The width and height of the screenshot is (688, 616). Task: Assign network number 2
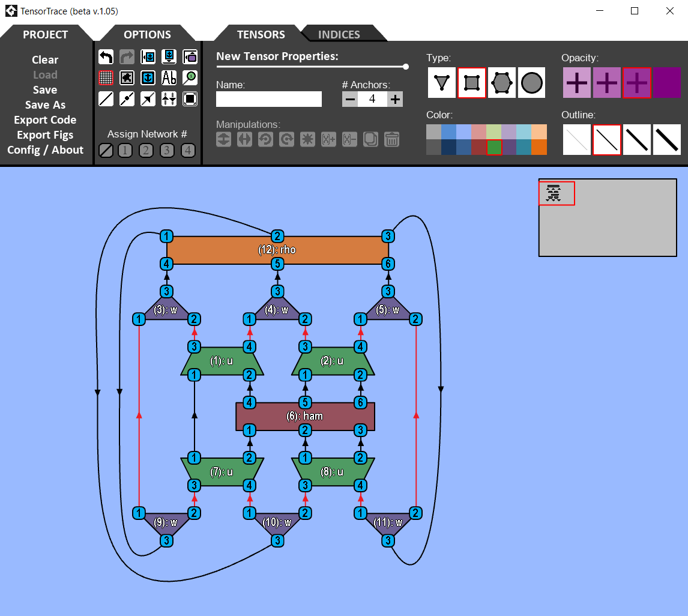click(146, 151)
